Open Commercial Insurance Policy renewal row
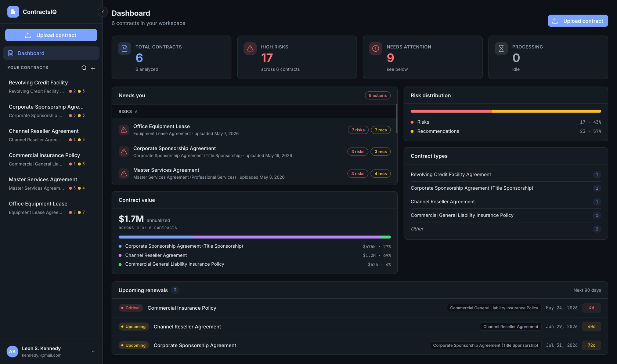617x364 pixels. (x=360, y=308)
